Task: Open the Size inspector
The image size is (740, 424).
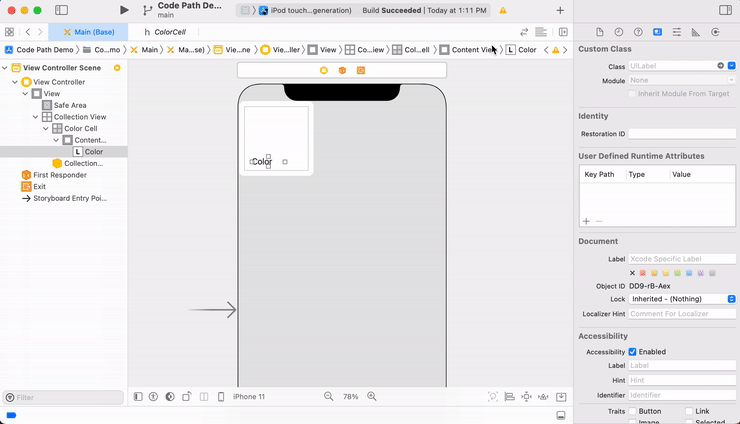Action: (696, 32)
